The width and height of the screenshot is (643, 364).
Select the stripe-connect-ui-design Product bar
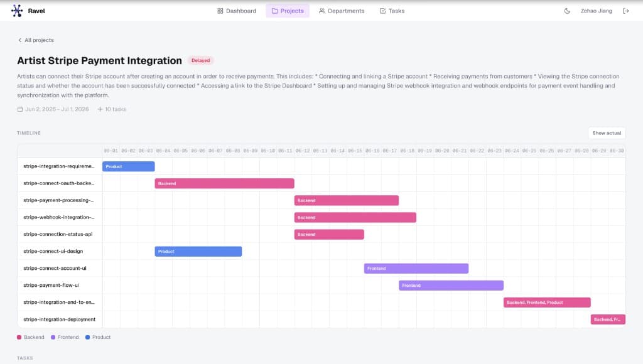(x=198, y=251)
